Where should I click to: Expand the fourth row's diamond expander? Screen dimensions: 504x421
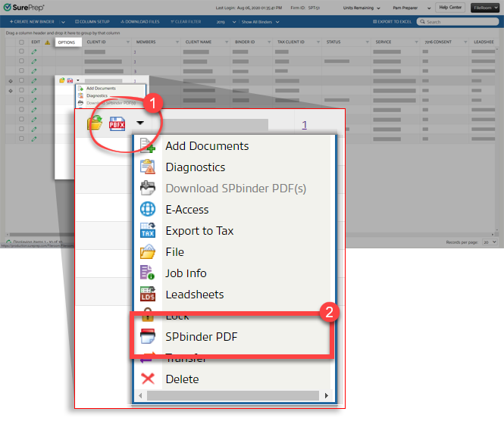[x=11, y=81]
